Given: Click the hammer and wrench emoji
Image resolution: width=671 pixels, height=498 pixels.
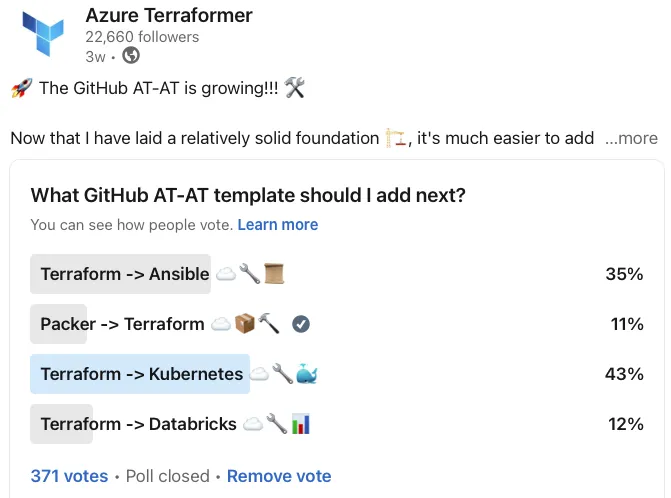Looking at the screenshot, I should 295,88.
